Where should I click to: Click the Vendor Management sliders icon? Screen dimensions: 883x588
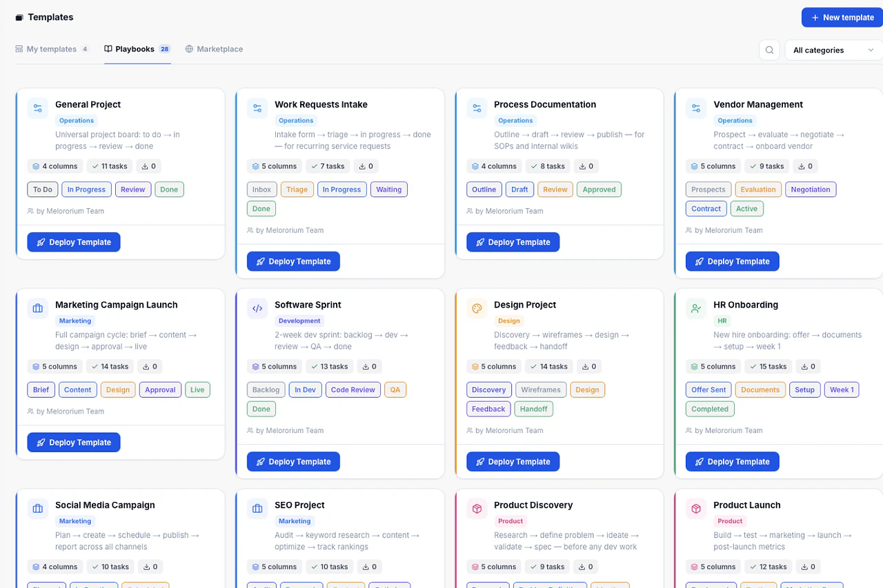(x=696, y=108)
